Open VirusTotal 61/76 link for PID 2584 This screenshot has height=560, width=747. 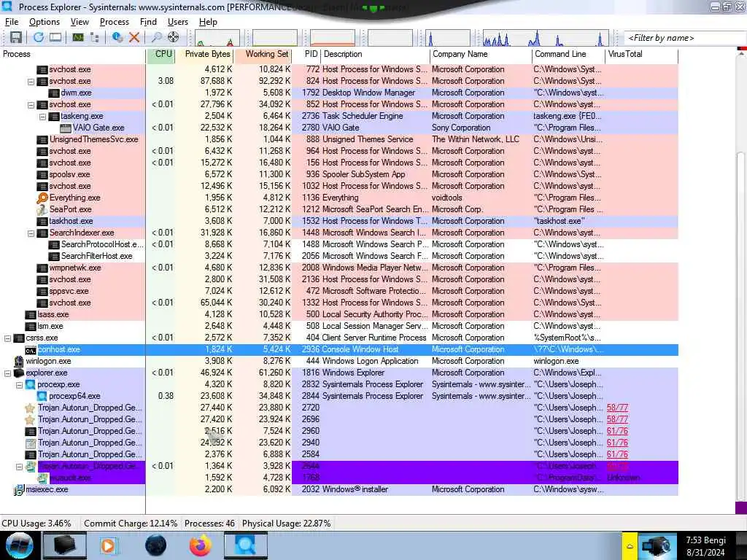tap(617, 454)
